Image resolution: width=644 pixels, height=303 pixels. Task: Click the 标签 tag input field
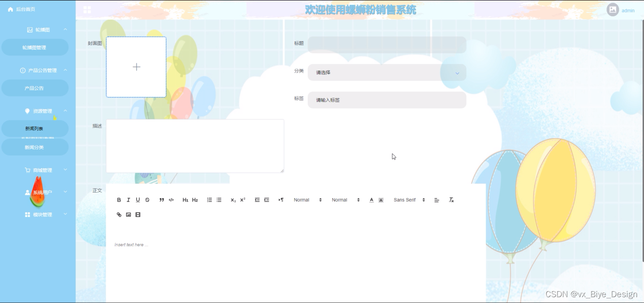[x=387, y=100]
